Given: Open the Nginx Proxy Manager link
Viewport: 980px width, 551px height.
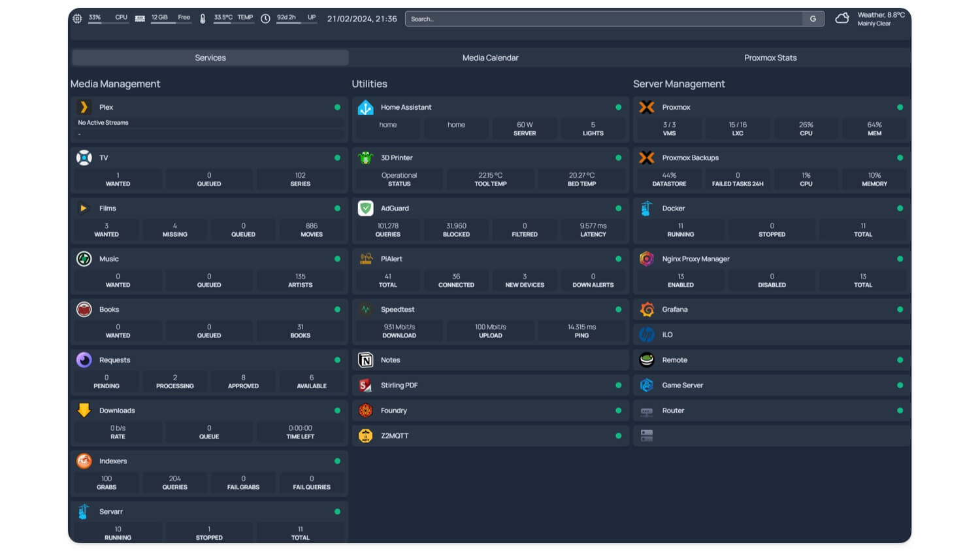Looking at the screenshot, I should click(x=696, y=259).
